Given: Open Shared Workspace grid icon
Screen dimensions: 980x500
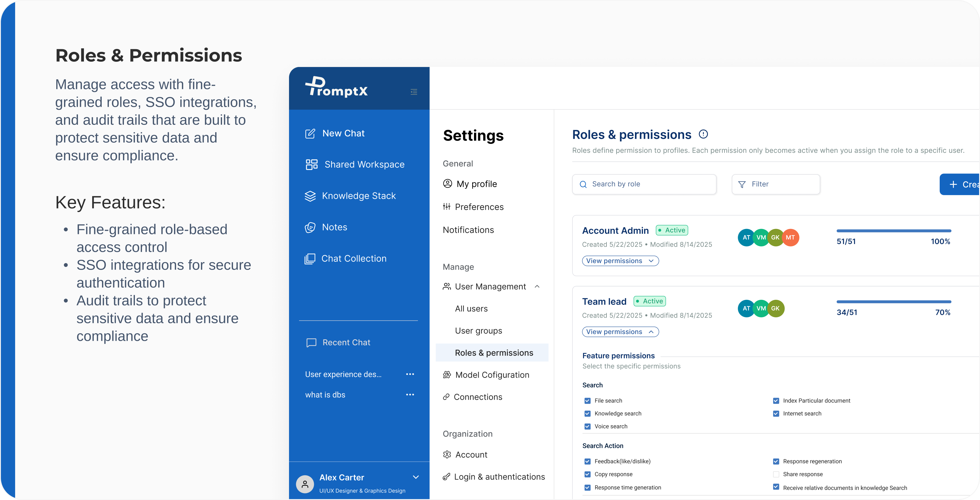Looking at the screenshot, I should 312,164.
